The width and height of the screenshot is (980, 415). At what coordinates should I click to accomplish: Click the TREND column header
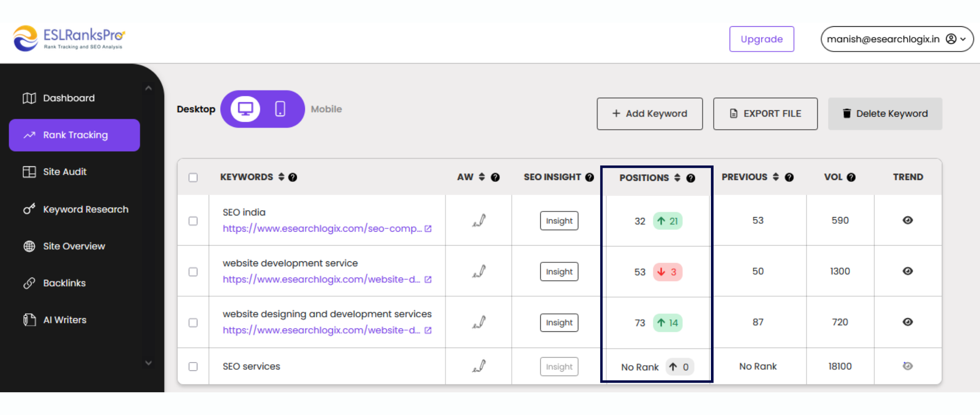click(908, 177)
